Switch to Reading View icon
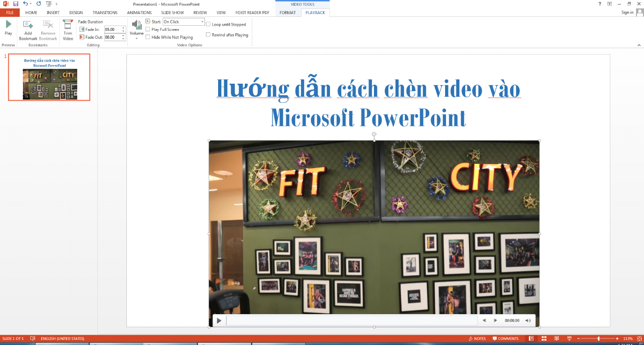This screenshot has width=644, height=345. (556, 338)
